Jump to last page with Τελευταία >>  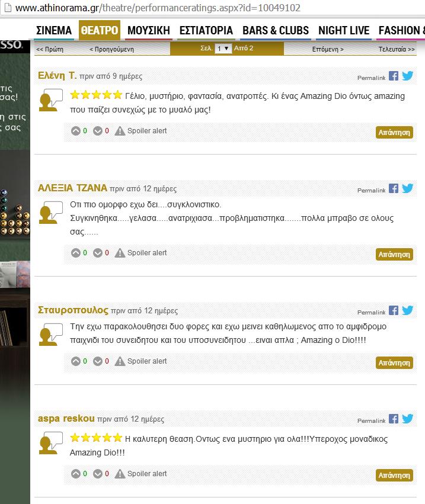pos(397,49)
